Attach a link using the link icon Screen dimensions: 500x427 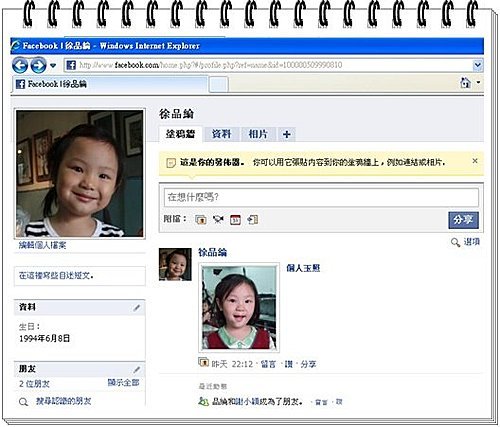tap(253, 219)
